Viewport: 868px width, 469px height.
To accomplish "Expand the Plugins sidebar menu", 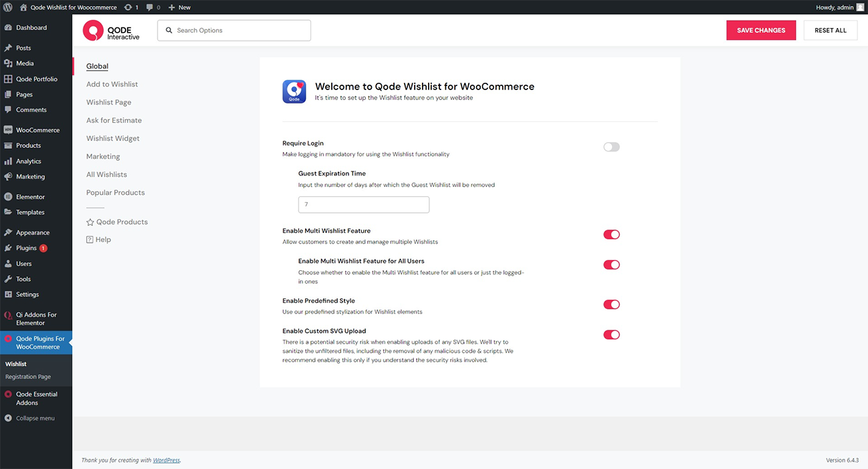I will pos(26,248).
